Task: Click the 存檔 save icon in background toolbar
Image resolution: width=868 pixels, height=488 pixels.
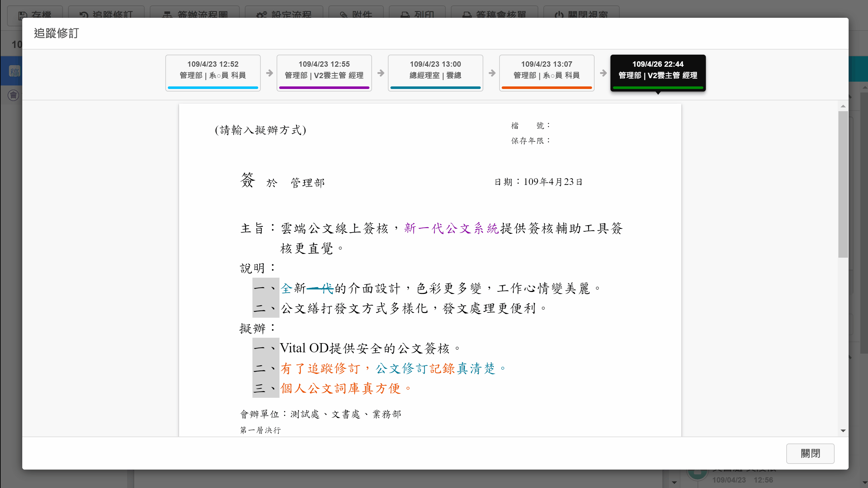Action: (23, 15)
